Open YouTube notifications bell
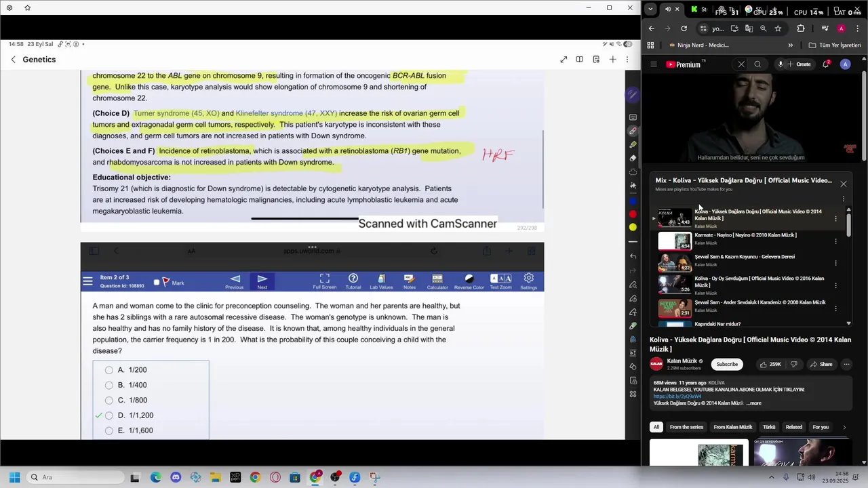868x488 pixels. pyautogui.click(x=826, y=64)
